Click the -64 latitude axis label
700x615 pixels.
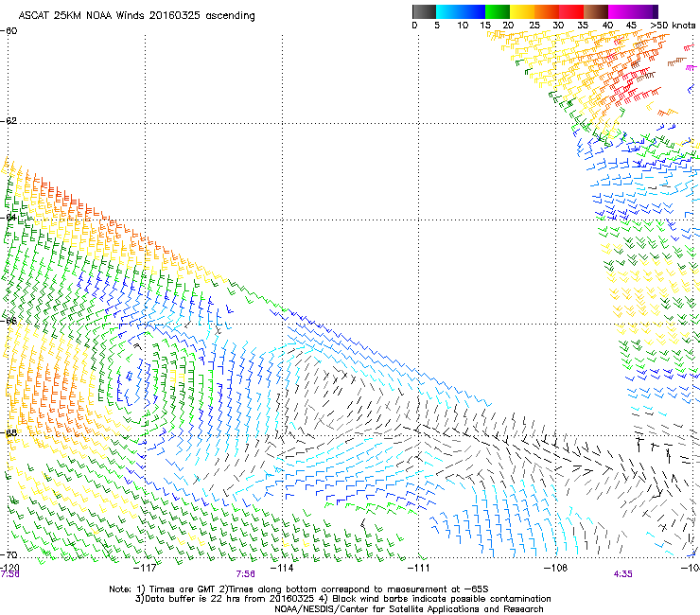point(9,218)
